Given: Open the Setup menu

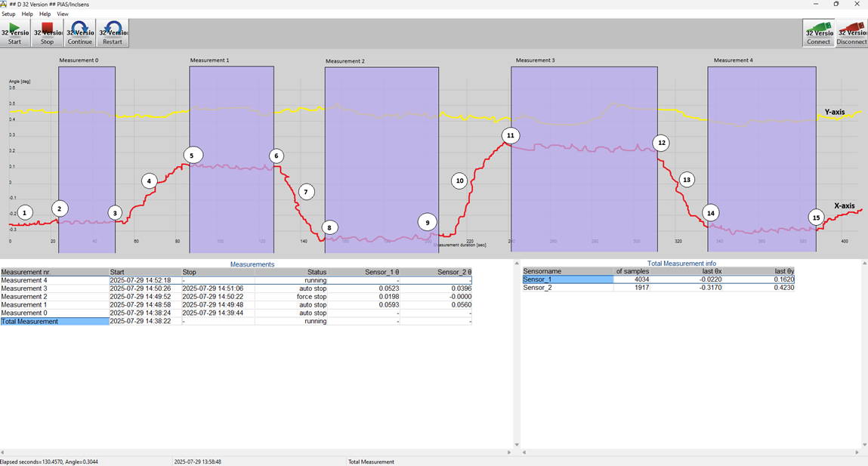Looking at the screenshot, I should (8, 14).
